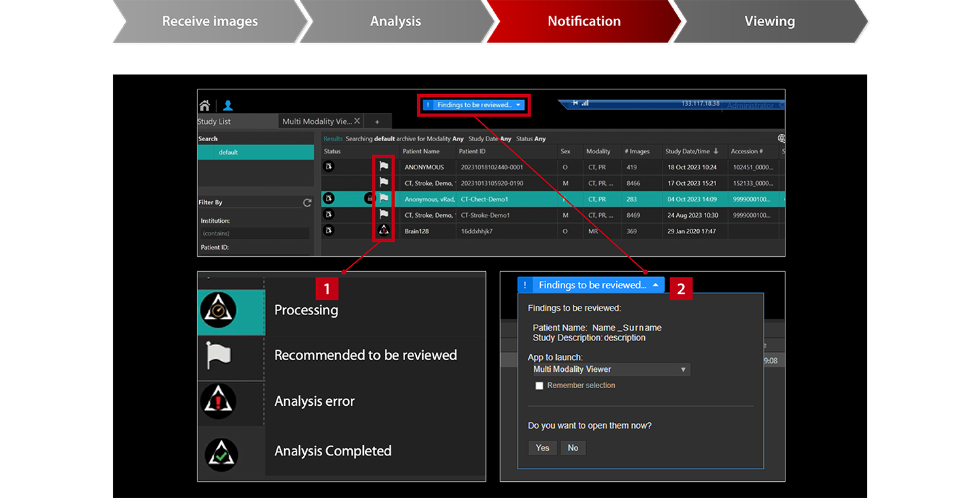Click the globe icon above the results table
The image size is (980, 498).
coord(781,139)
